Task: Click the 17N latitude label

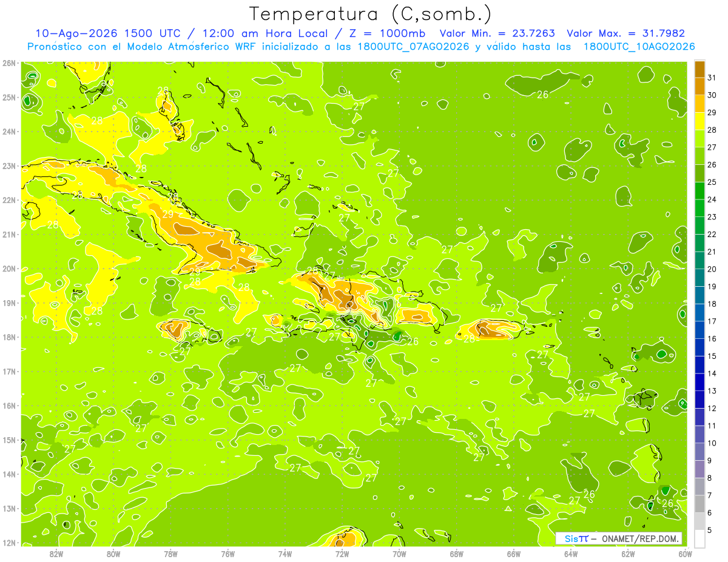Action: coord(9,372)
